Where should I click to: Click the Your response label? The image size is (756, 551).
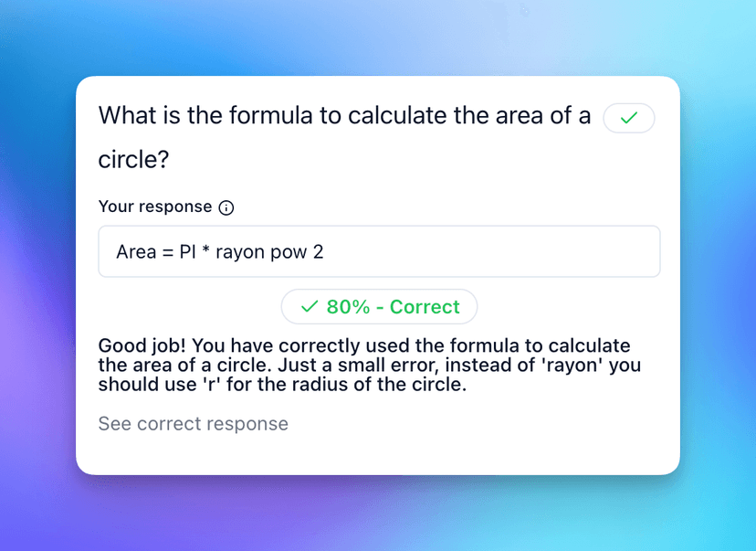155,207
